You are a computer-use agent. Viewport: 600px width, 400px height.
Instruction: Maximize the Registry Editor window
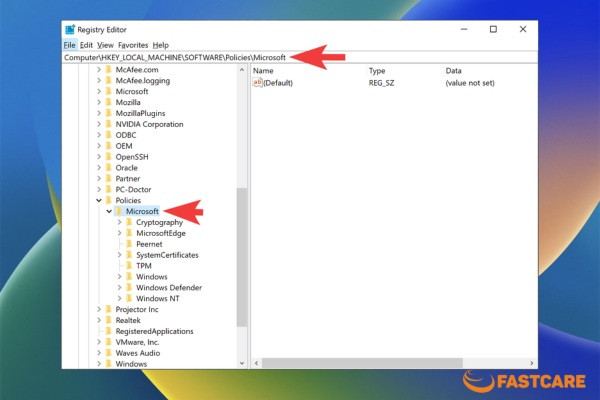pyautogui.click(x=493, y=29)
